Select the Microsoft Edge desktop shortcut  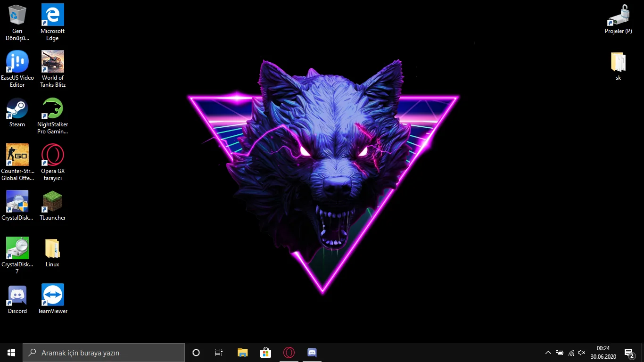[x=52, y=23]
